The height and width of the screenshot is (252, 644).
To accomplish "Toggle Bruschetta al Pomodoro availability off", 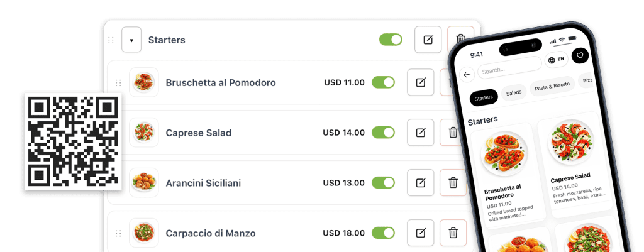I will tap(383, 82).
